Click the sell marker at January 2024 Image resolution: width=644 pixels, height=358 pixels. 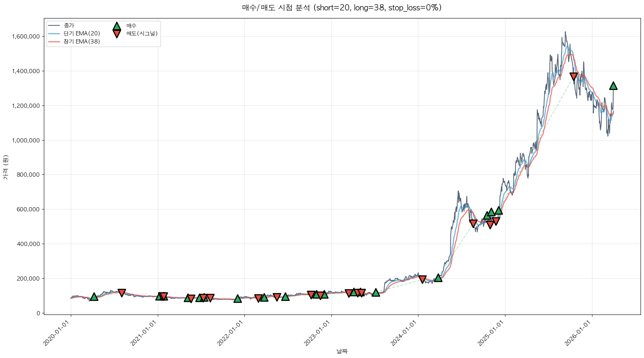422,279
